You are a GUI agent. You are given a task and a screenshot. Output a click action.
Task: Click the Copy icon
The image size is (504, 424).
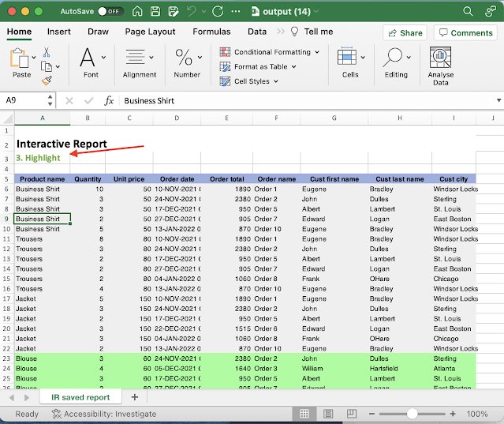[x=47, y=66]
